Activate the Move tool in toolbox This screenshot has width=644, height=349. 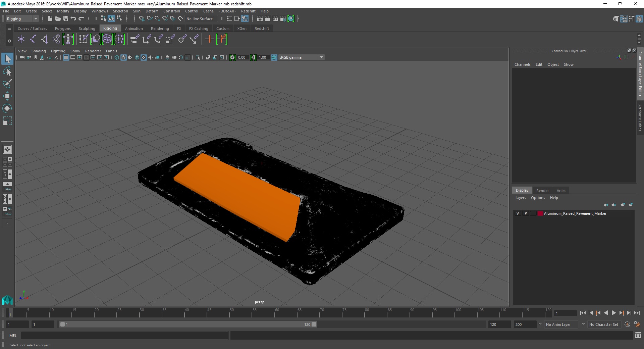pyautogui.click(x=7, y=96)
